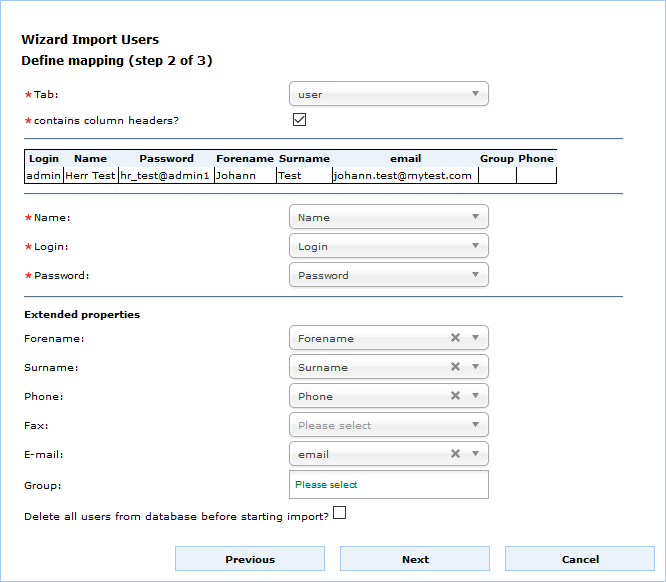Open the Fax dropdown showing Please select
The image size is (666, 582).
[388, 425]
